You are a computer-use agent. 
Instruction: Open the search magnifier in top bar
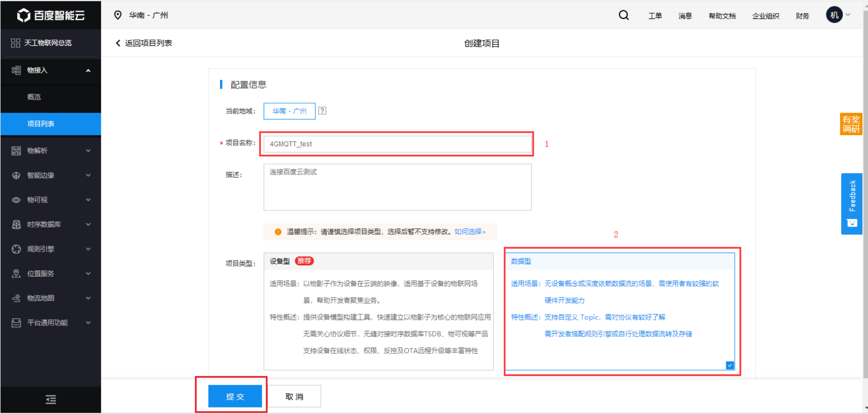point(624,15)
